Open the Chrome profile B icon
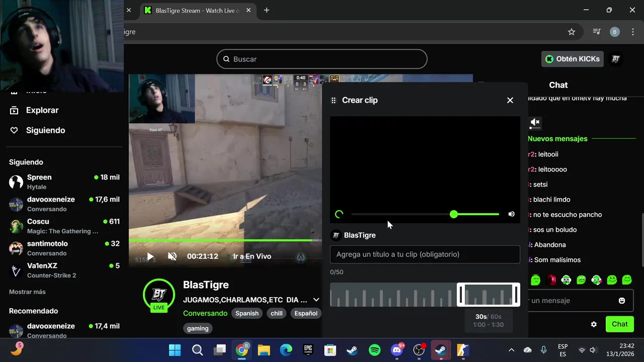This screenshot has height=362, width=644. click(615, 32)
